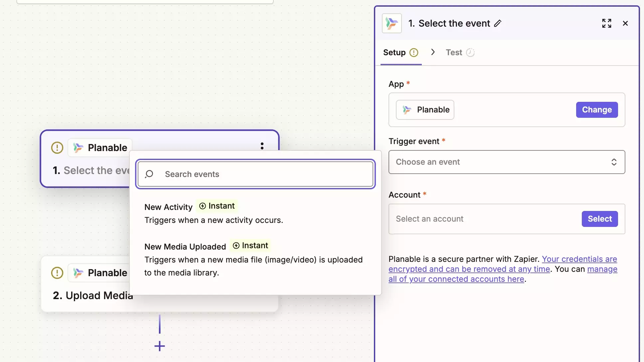Screen dimensions: 644x362
Task: Open the Choose an event dropdown
Action: (x=506, y=162)
